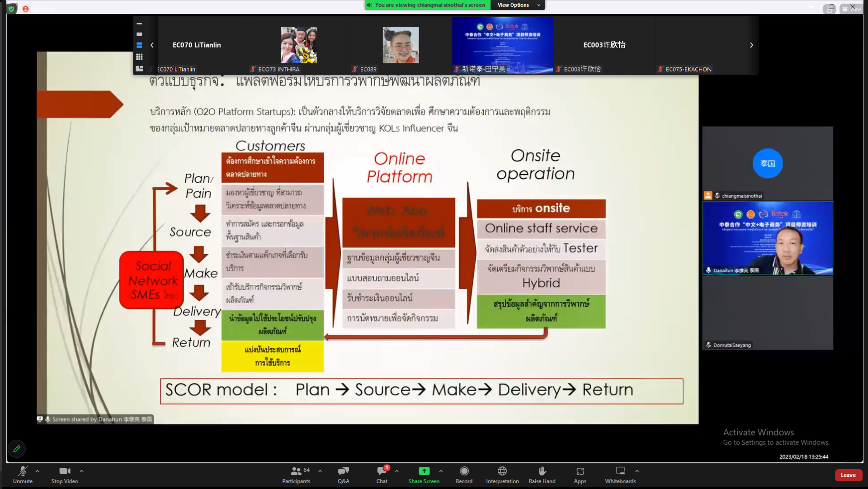Image resolution: width=868 pixels, height=489 pixels.
Task: Select EC075-EKACHON video tile
Action: [x=706, y=45]
